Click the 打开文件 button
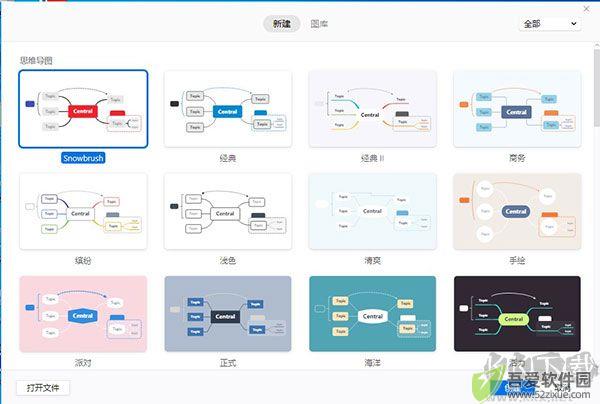The width and height of the screenshot is (600, 404). (43, 388)
